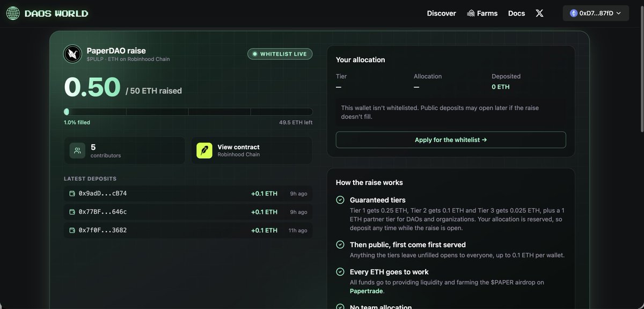Click the raise progress bar
The height and width of the screenshot is (309, 644).
[x=188, y=112]
